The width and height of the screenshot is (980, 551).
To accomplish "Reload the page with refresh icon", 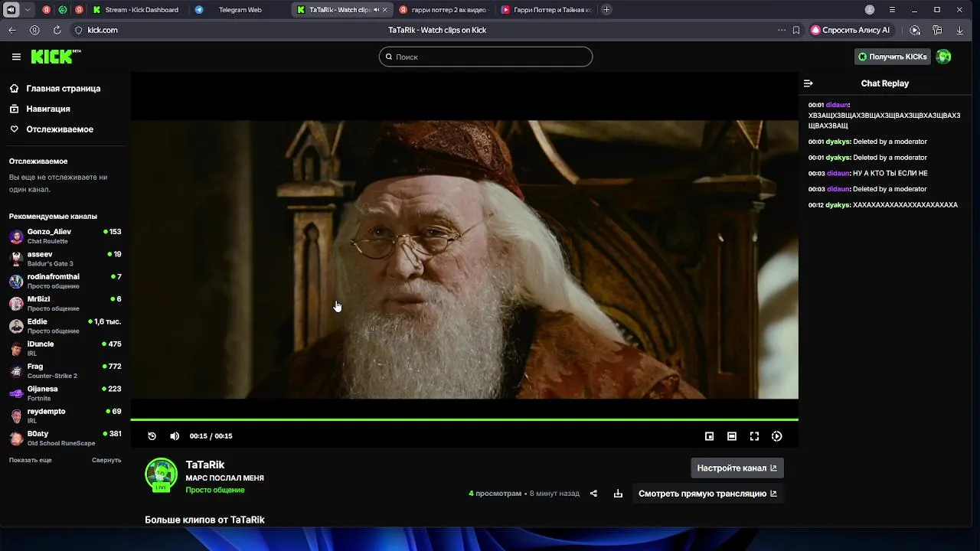I will (57, 30).
